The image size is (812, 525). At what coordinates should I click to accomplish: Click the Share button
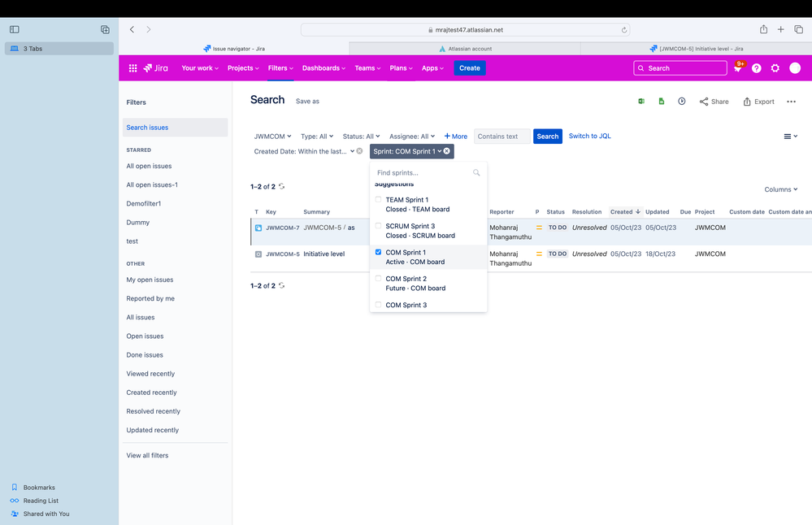pyautogui.click(x=714, y=102)
